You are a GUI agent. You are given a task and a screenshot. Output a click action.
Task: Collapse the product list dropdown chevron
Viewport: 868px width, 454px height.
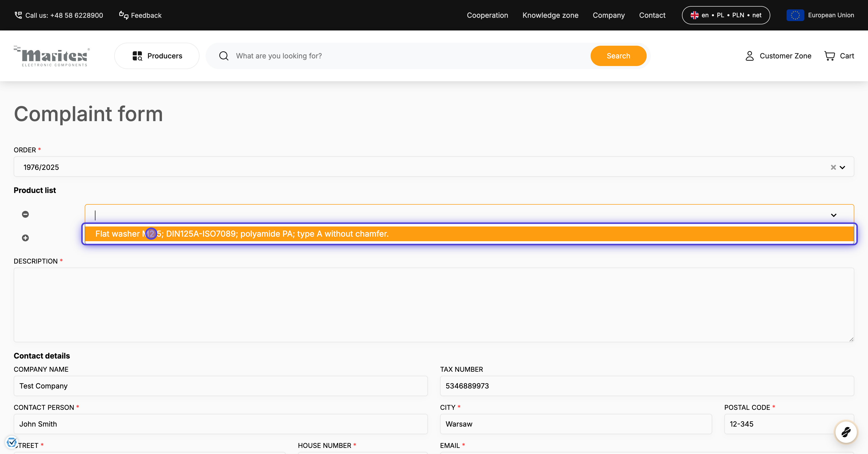click(x=834, y=215)
